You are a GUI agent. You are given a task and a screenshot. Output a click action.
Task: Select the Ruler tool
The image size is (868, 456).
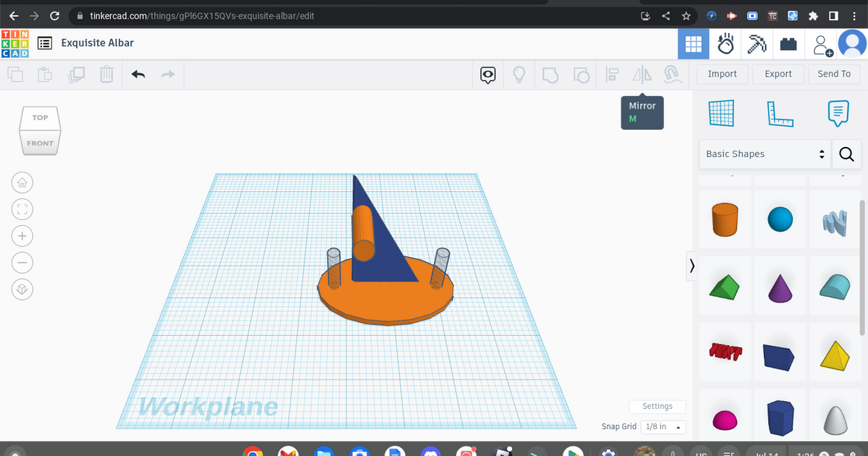pos(780,112)
